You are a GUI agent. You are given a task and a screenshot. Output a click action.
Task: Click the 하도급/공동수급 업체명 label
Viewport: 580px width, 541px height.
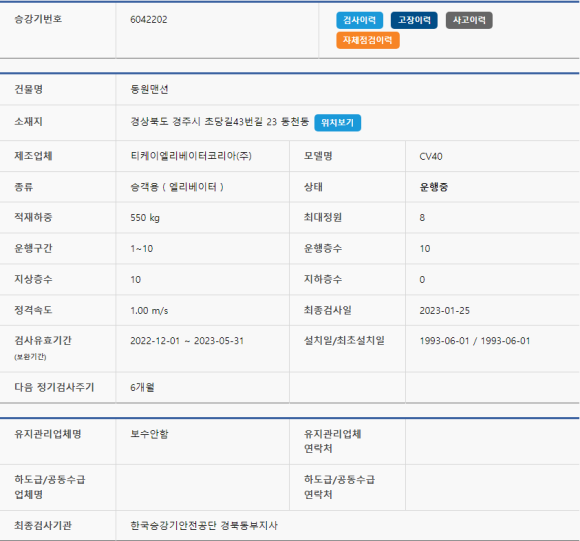pos(50,487)
